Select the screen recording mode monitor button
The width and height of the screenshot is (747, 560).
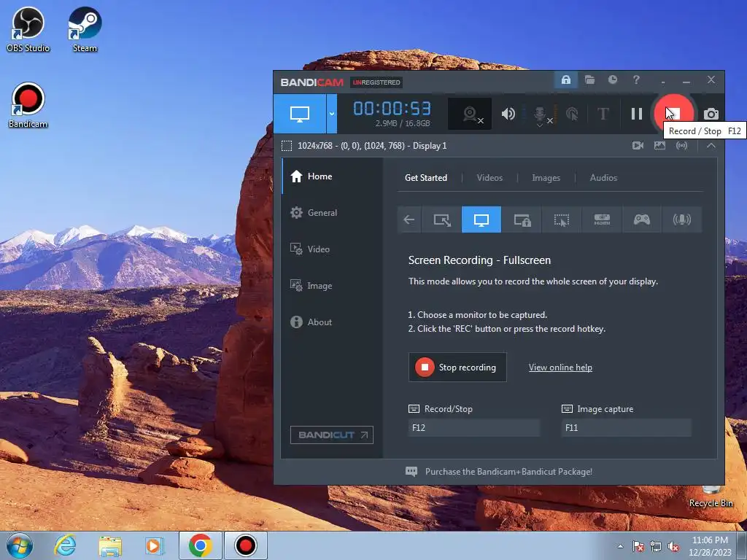coord(300,114)
